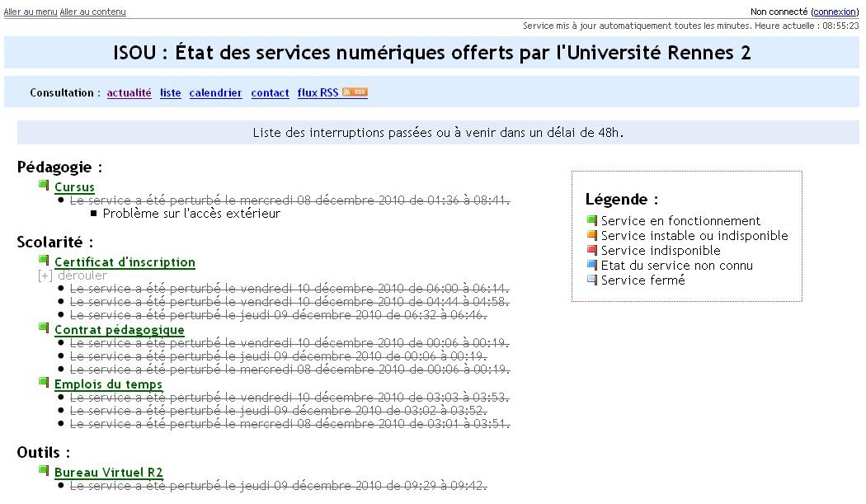Click green flag beside Contrat pédagogique

[44, 328]
